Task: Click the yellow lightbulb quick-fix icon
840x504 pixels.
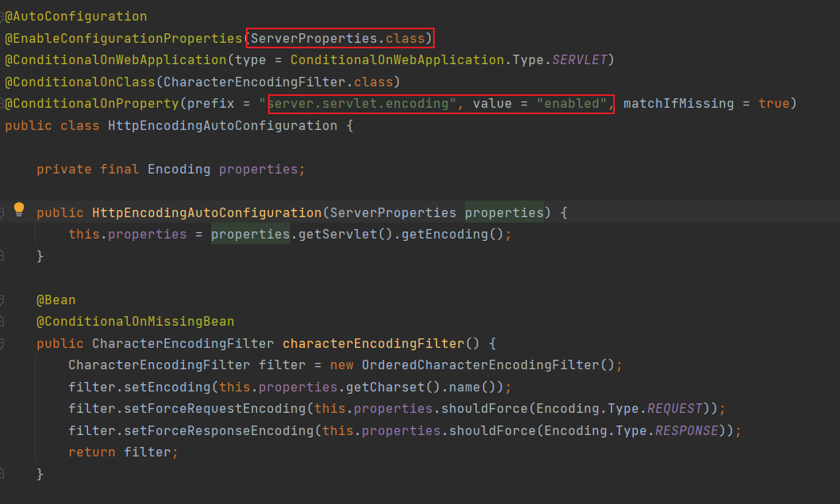Action: click(19, 209)
